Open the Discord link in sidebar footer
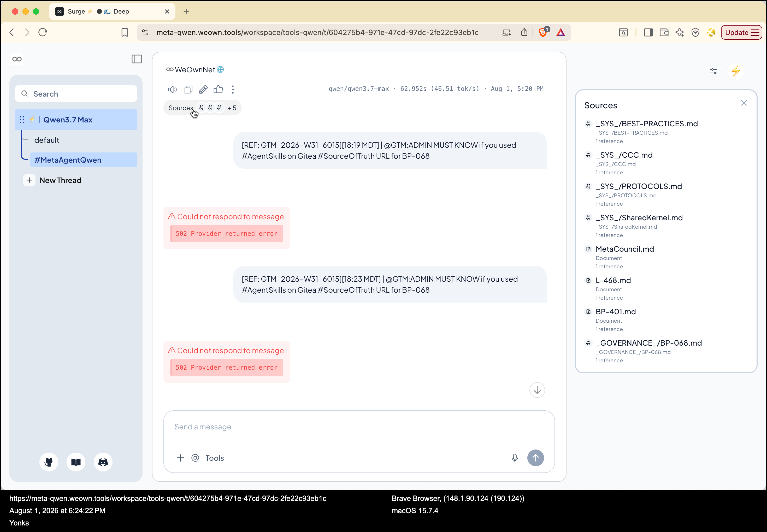 pyautogui.click(x=103, y=462)
